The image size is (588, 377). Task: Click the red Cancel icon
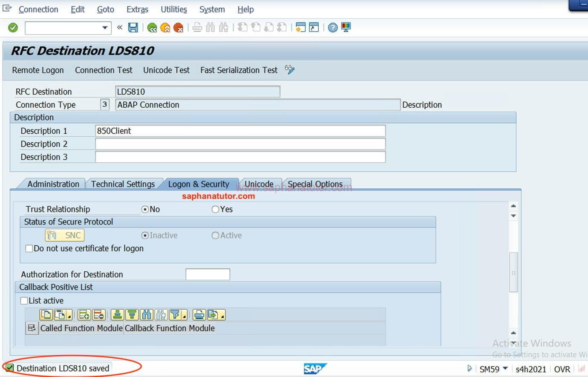(178, 28)
